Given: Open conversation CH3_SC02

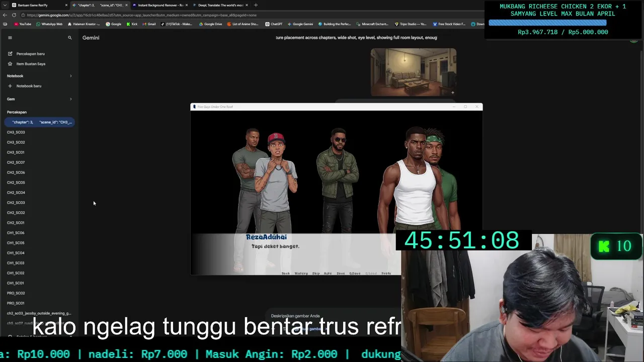Looking at the screenshot, I should (16, 142).
